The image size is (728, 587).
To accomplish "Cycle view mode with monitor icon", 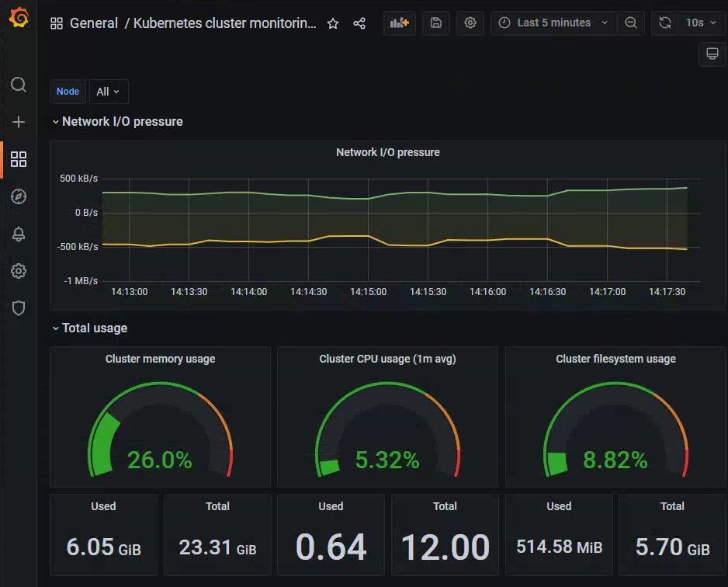I will pos(712,54).
